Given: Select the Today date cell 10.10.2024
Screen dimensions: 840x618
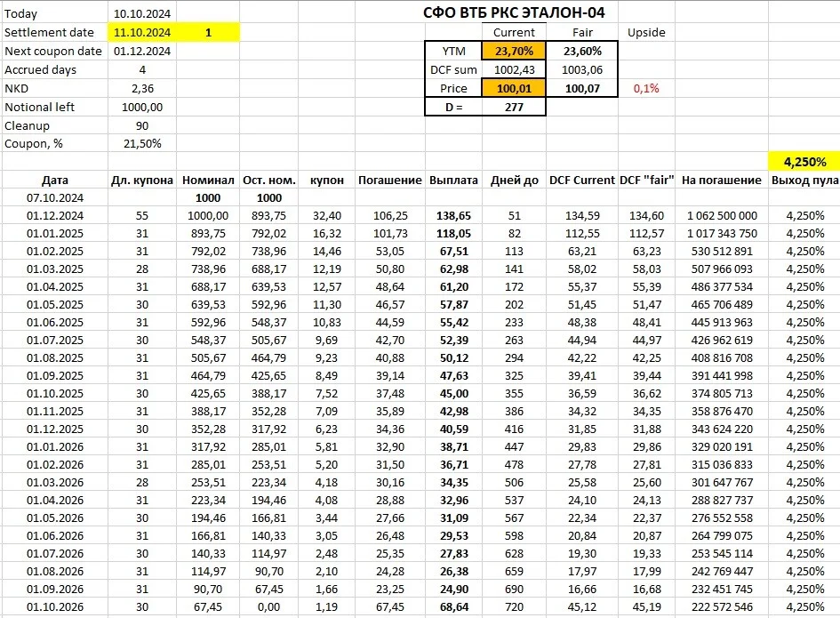Looking at the screenshot, I should pyautogui.click(x=142, y=13).
